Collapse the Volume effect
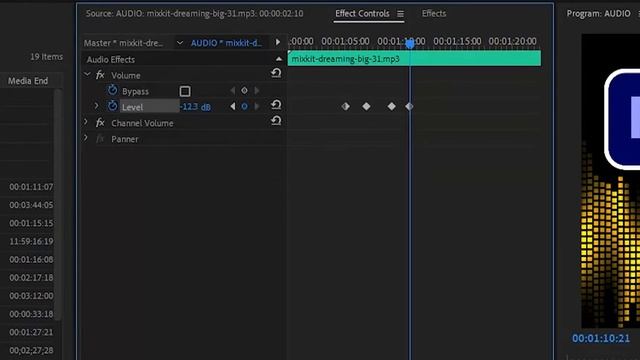Image resolution: width=640 pixels, height=360 pixels. click(x=87, y=74)
